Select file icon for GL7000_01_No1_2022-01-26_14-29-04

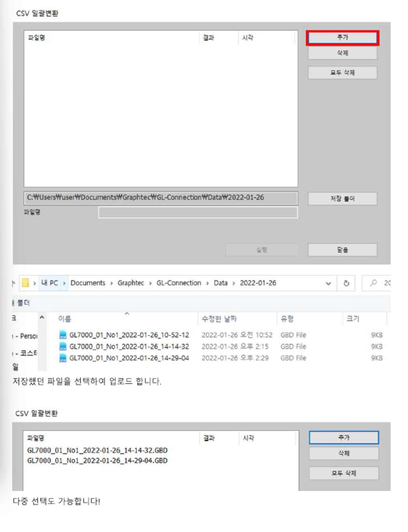(x=63, y=358)
